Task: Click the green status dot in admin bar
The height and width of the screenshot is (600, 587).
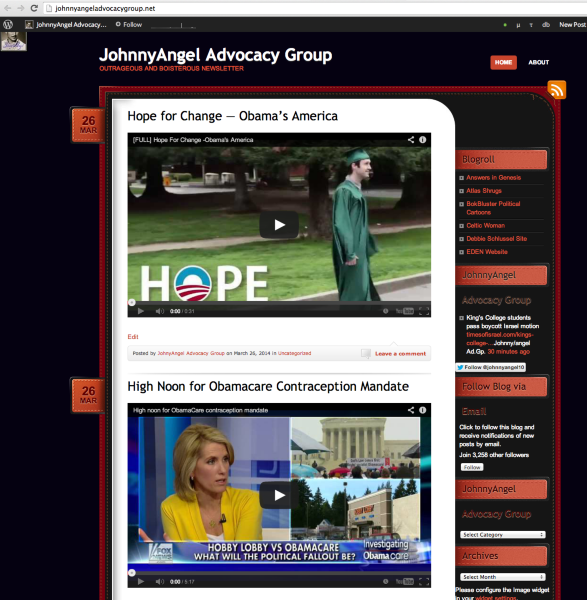Action: pos(505,25)
